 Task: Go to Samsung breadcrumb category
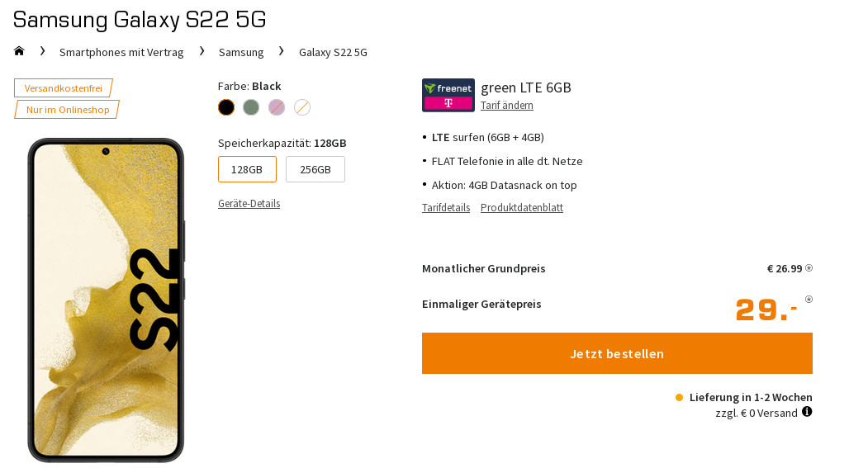coord(241,52)
